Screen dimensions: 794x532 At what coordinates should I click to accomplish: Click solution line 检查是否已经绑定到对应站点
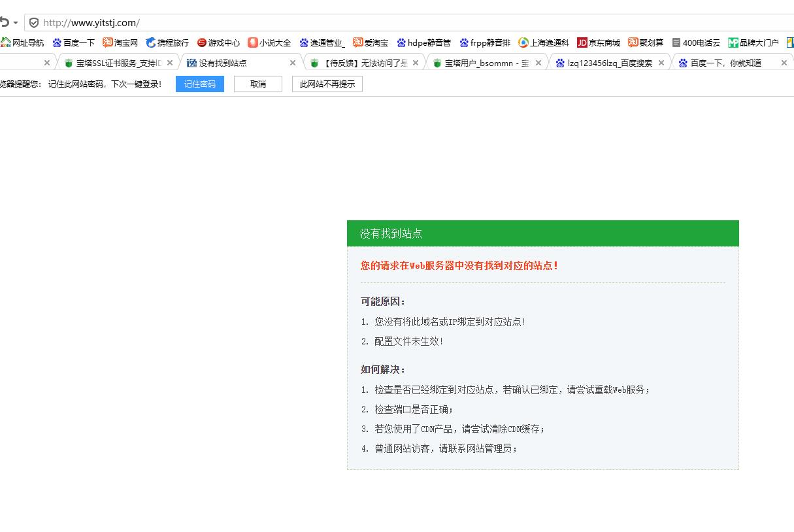coord(506,390)
